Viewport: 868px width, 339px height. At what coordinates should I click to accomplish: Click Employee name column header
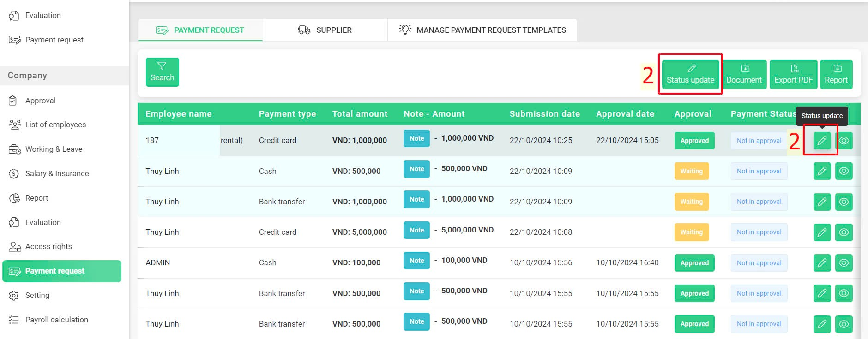[x=179, y=114]
